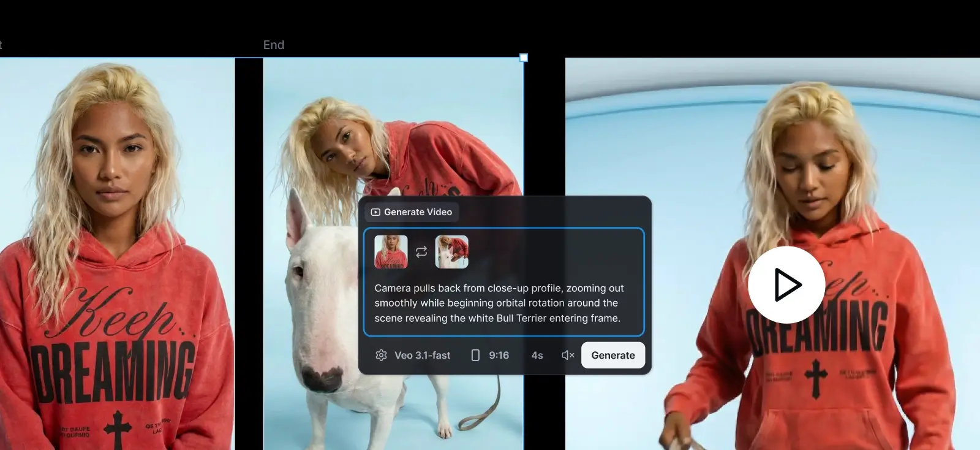Unmute audio with the muted speaker icon
980x450 pixels.
[x=568, y=356]
